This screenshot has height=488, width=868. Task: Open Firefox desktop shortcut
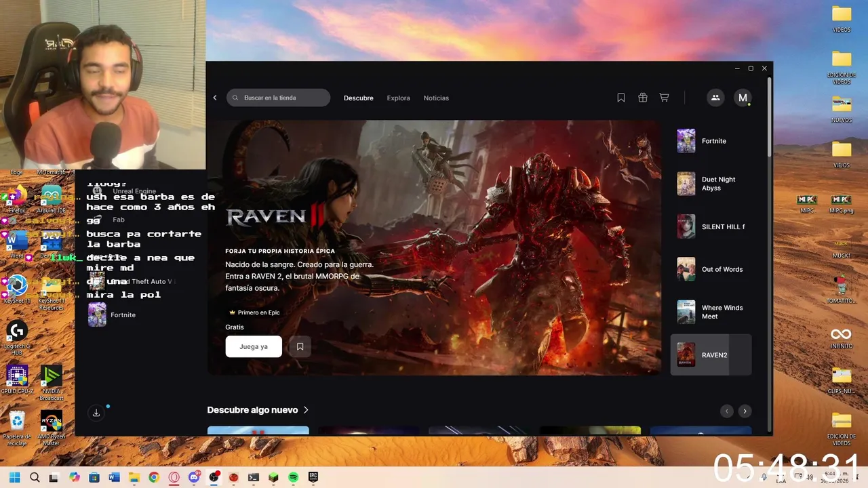click(16, 199)
